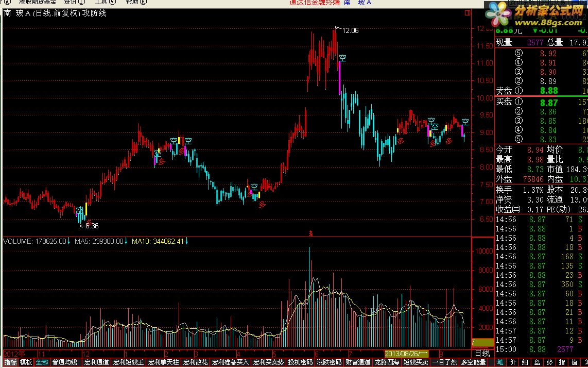Viewport: 588px width, 368px height.
Task: Click the 现量 2577 value
Action: pos(535,42)
